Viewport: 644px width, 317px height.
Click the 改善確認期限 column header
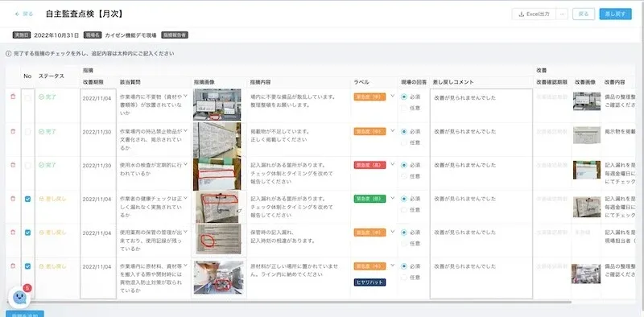[x=552, y=82]
